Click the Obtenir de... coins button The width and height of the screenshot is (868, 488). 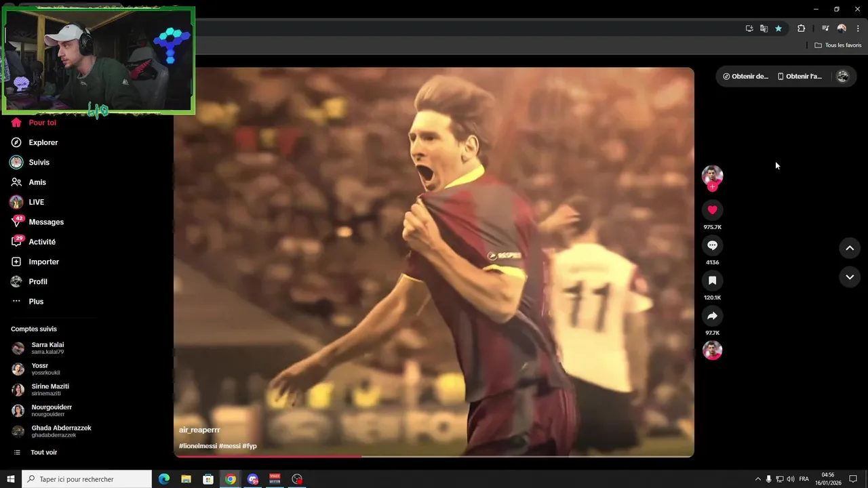coord(745,77)
